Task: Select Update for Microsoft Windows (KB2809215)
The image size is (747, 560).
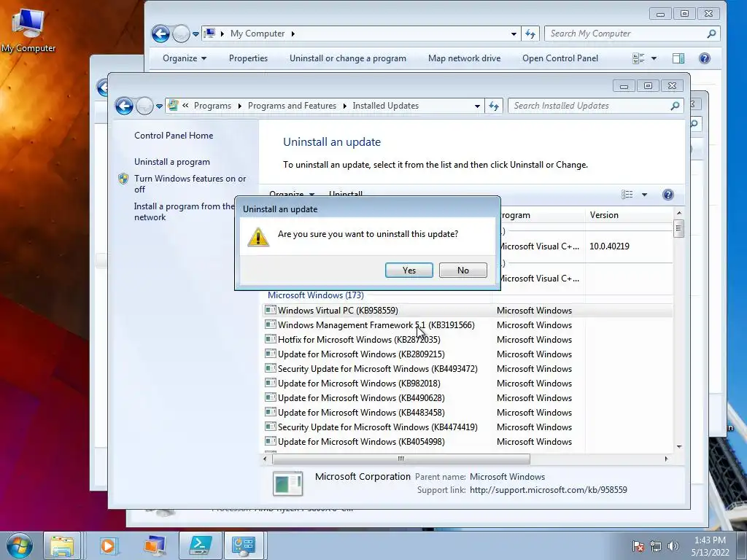Action: tap(468, 354)
